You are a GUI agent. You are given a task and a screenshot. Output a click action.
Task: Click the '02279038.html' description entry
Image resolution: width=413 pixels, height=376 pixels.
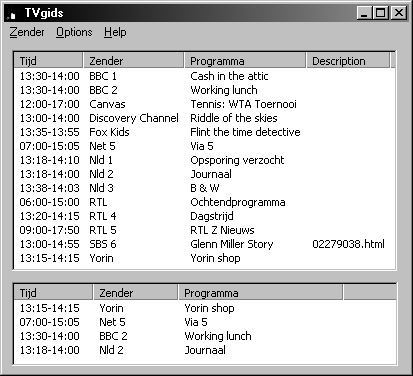348,244
